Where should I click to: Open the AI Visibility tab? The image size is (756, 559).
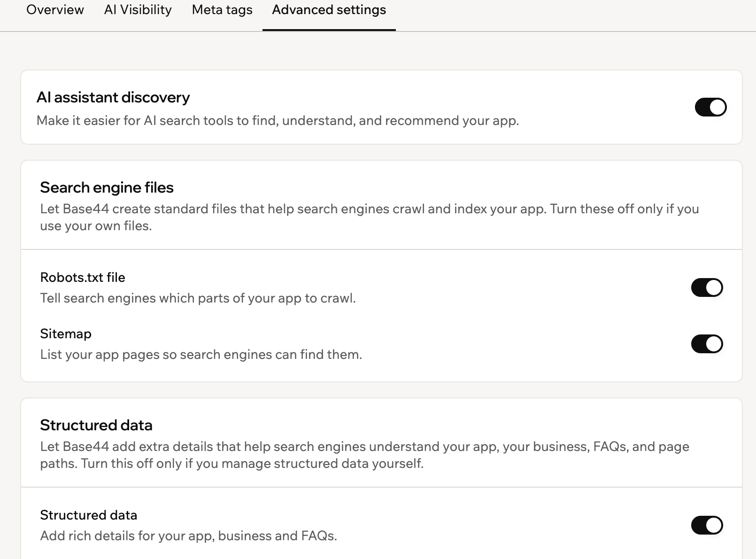click(138, 10)
